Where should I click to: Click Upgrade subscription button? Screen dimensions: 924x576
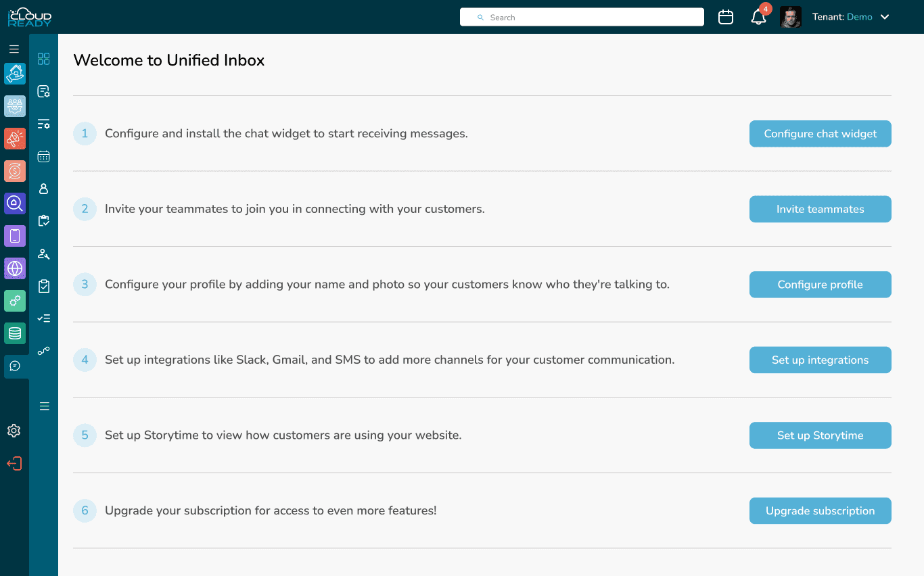[821, 510]
